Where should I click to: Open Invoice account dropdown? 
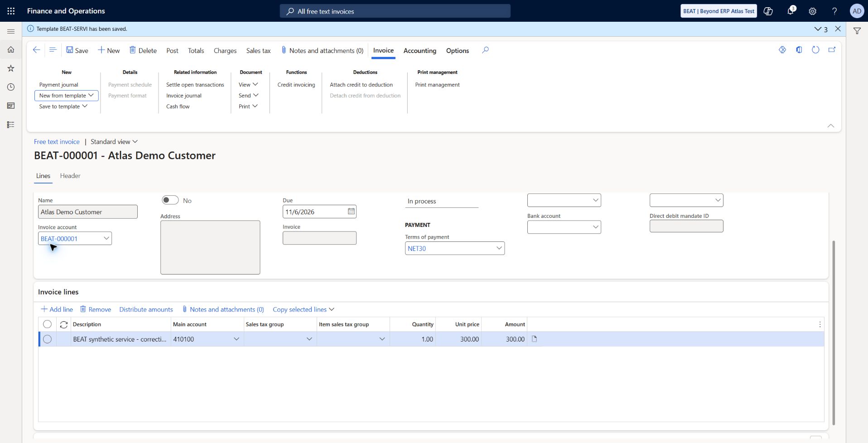coord(106,238)
